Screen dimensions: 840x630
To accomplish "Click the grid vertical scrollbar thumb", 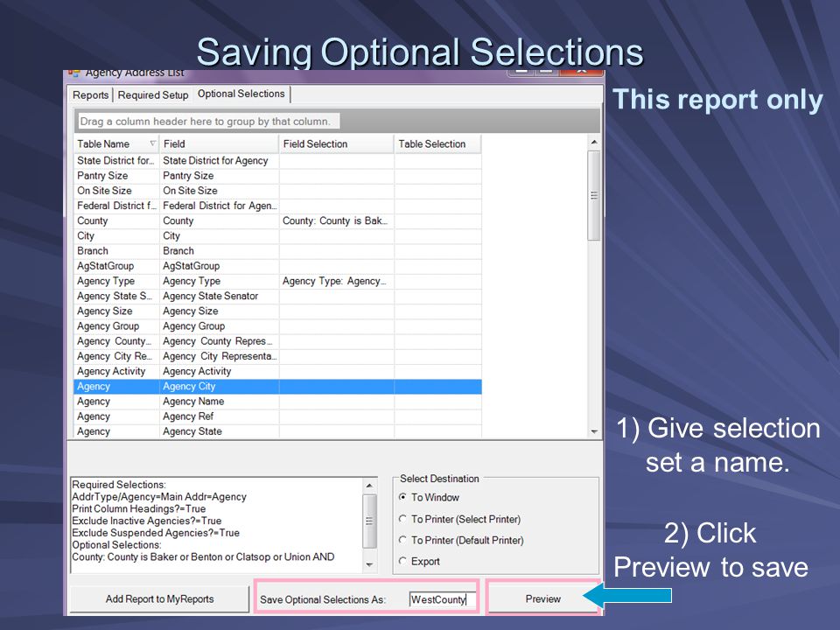I will tap(593, 195).
